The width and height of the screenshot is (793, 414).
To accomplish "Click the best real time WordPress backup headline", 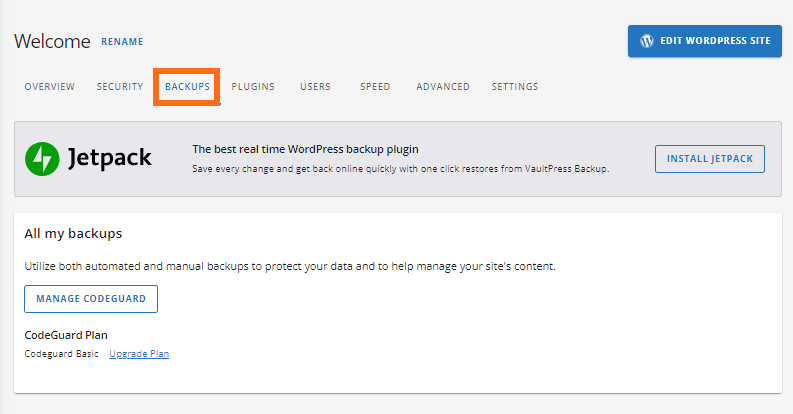I will (x=305, y=149).
